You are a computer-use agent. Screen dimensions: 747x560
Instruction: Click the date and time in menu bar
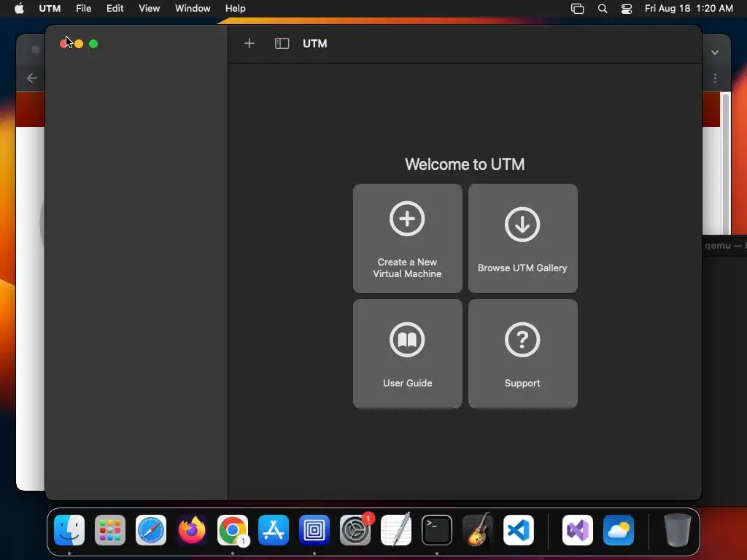(x=689, y=9)
